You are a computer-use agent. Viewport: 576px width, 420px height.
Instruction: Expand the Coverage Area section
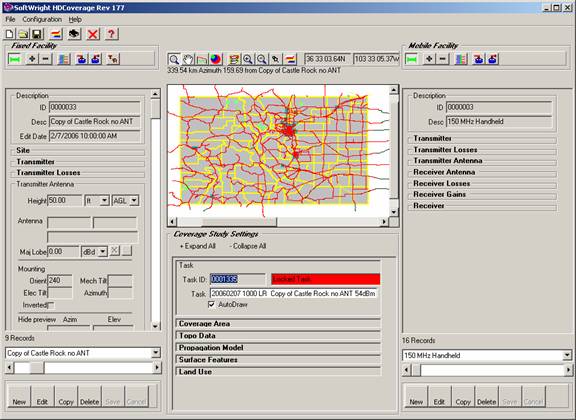coord(278,324)
